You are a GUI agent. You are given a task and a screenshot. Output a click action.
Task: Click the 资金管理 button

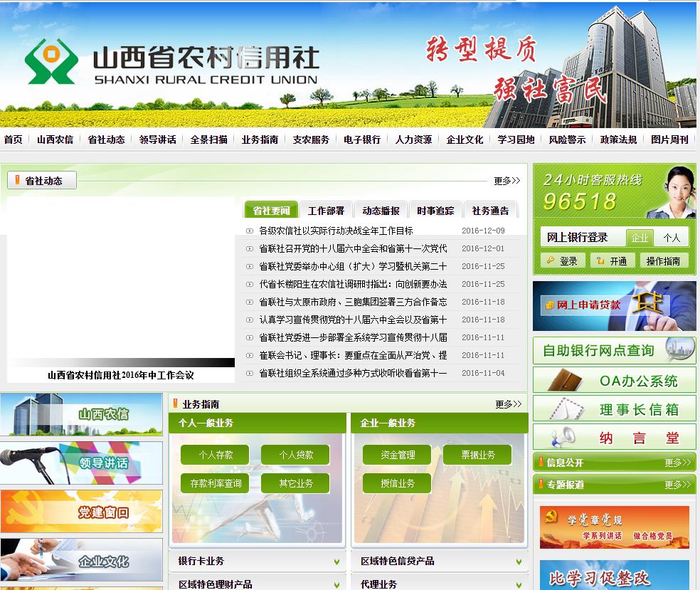398,455
